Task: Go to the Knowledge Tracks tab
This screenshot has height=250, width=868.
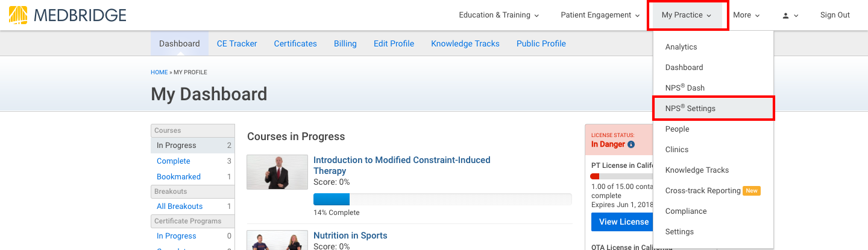Action: (465, 43)
